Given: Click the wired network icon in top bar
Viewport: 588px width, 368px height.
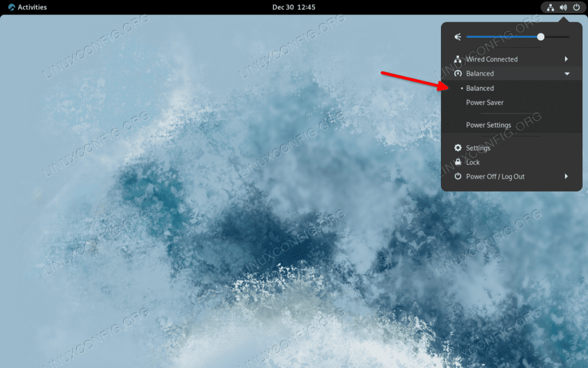Looking at the screenshot, I should [550, 7].
